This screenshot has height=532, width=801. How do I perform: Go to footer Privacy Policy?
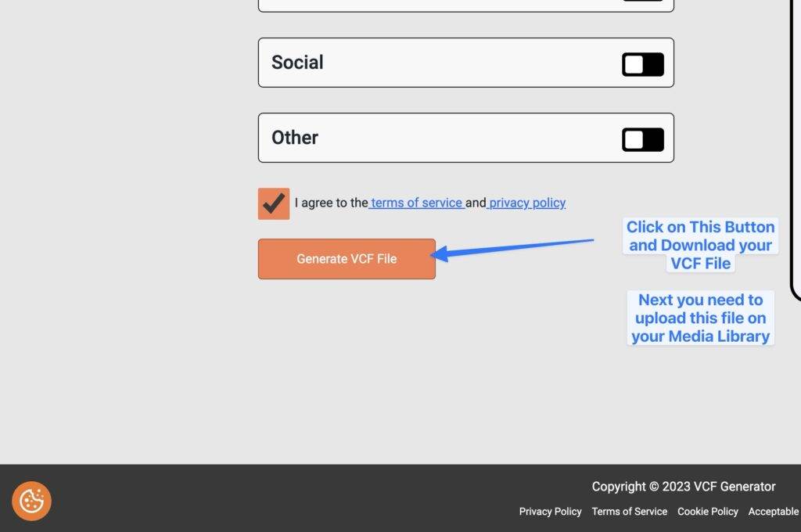550,512
